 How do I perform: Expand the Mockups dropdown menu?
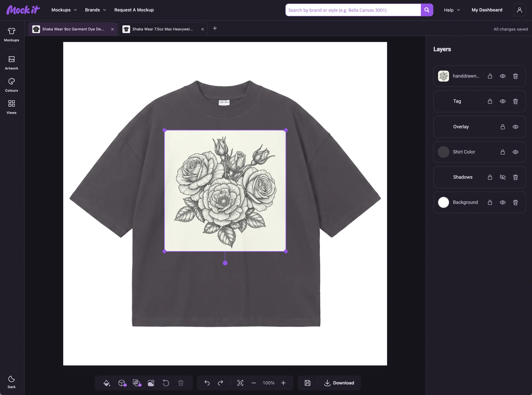tap(64, 10)
